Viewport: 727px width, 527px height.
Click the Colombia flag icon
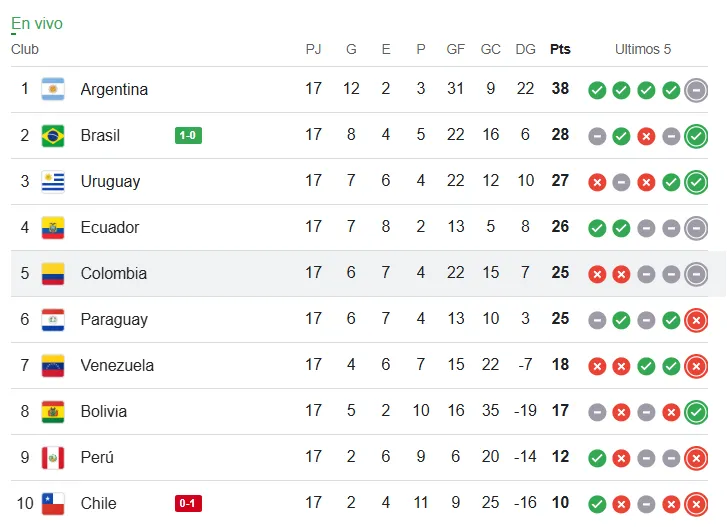(53, 273)
